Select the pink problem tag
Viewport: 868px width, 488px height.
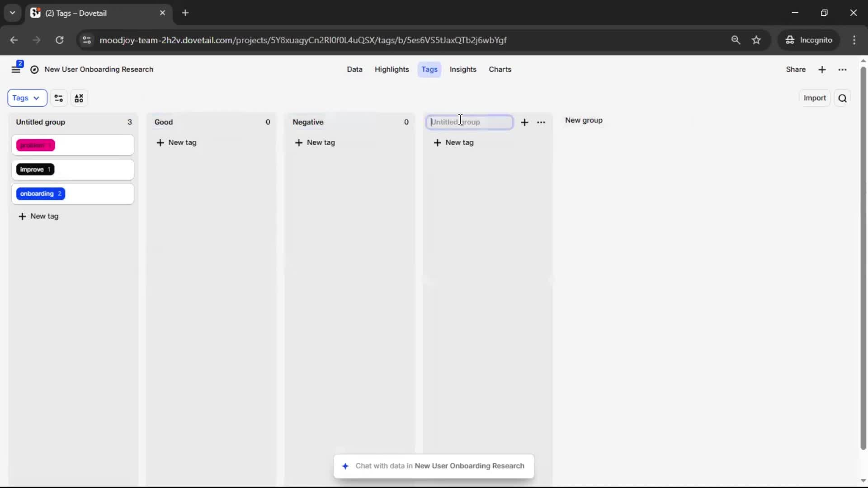pos(35,145)
